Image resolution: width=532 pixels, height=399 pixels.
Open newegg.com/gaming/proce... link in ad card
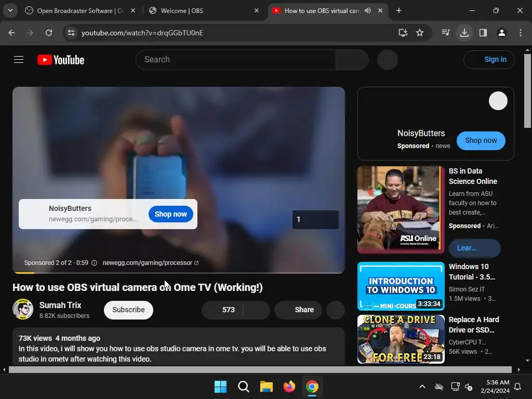coord(92,219)
